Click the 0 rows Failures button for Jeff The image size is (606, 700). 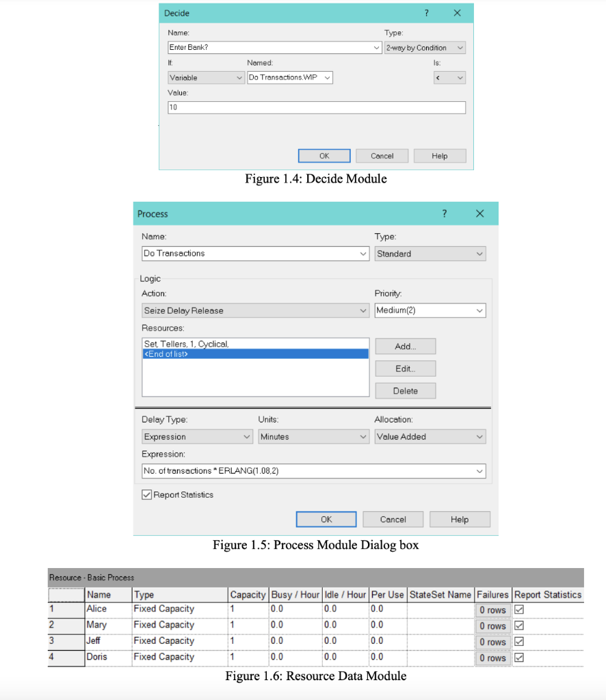pos(492,641)
